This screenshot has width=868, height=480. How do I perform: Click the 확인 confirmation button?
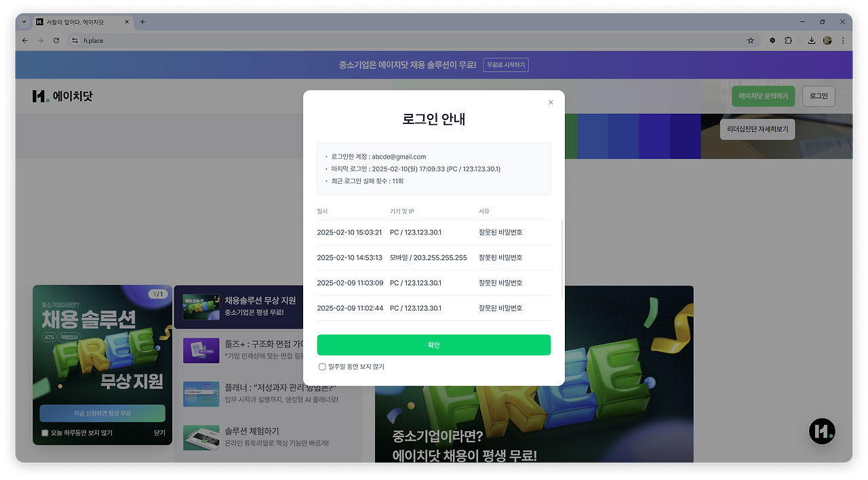[434, 344]
